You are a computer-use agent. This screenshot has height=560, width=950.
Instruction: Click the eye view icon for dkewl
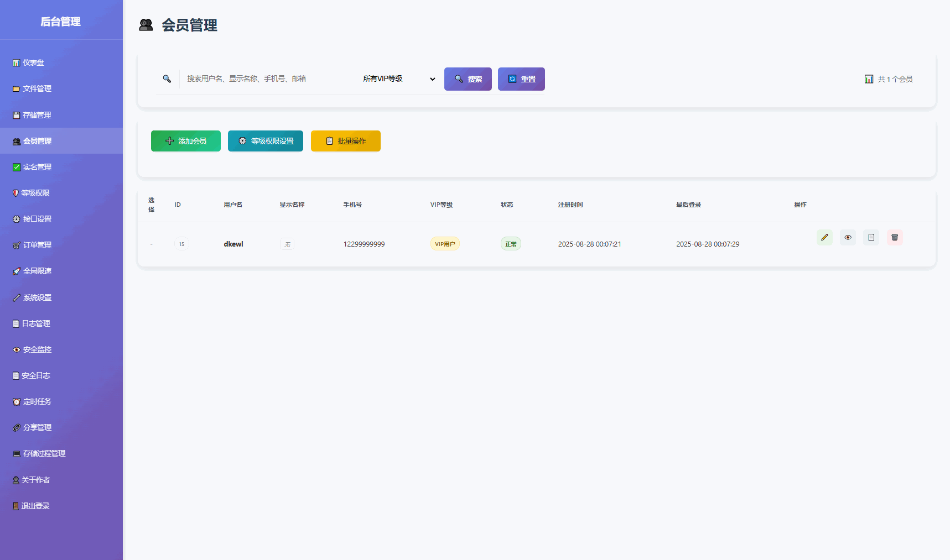coord(848,238)
